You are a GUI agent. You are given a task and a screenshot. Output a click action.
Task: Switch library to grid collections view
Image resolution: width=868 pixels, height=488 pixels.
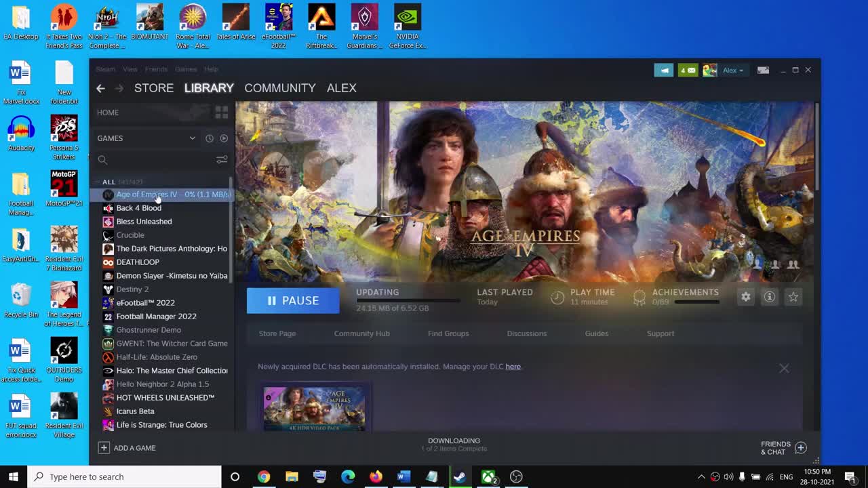click(222, 113)
